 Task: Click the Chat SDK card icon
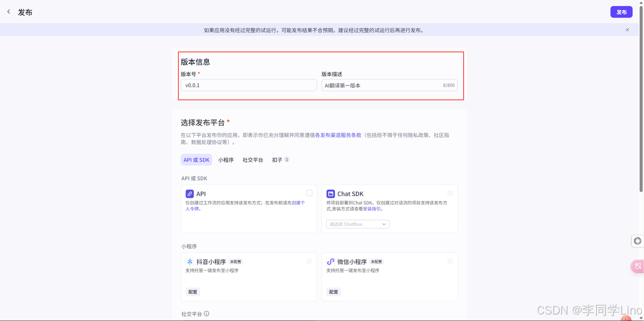tap(331, 194)
